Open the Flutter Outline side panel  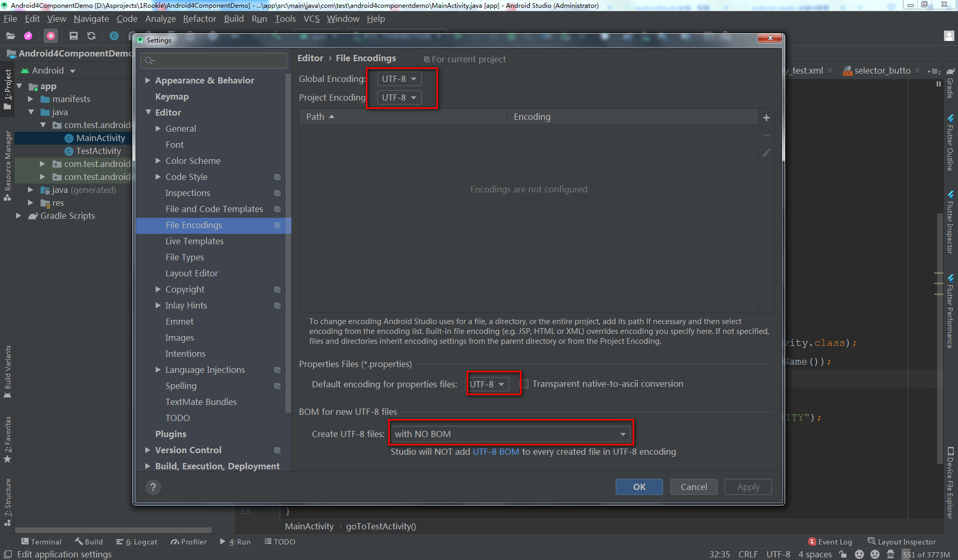click(950, 144)
